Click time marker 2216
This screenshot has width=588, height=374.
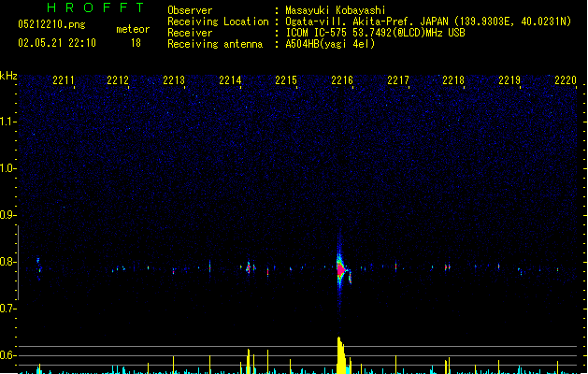[x=342, y=80]
